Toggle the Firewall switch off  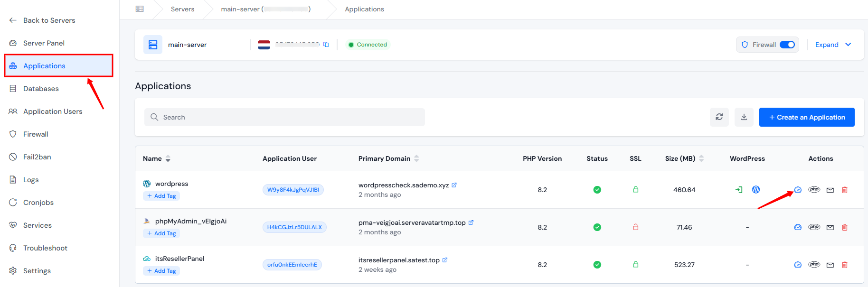pos(787,45)
